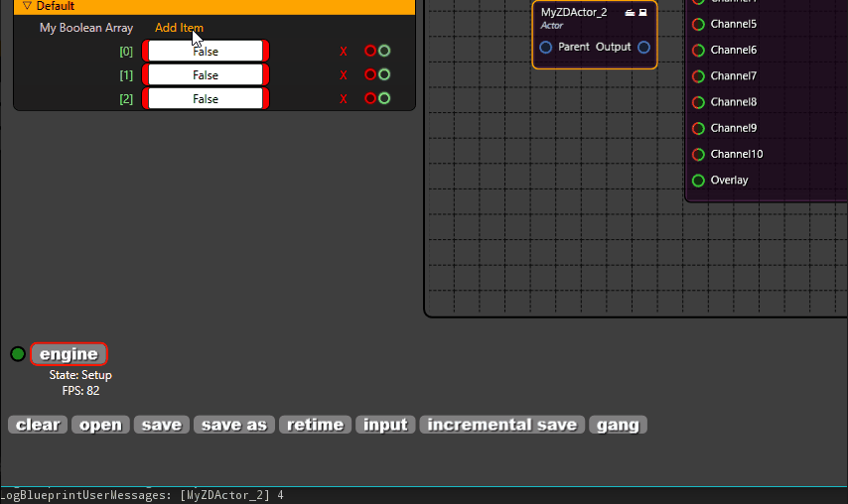This screenshot has width=848, height=504.
Task: Click the save as button
Action: [234, 425]
